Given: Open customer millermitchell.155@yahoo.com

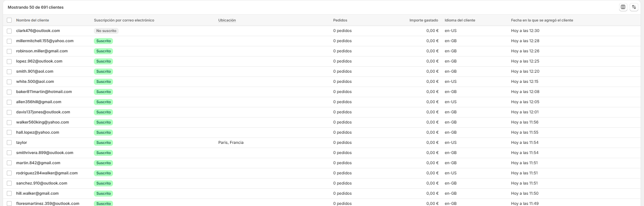Looking at the screenshot, I should point(45,41).
